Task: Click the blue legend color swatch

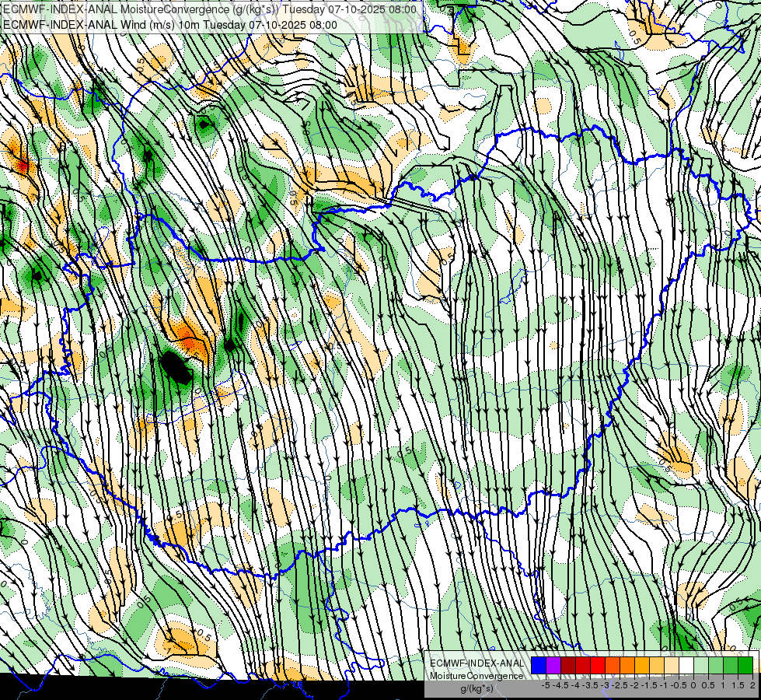Action: point(539,666)
